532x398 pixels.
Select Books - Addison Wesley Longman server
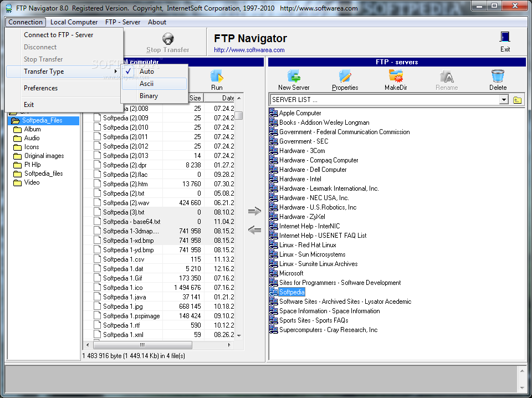pyautogui.click(x=324, y=122)
